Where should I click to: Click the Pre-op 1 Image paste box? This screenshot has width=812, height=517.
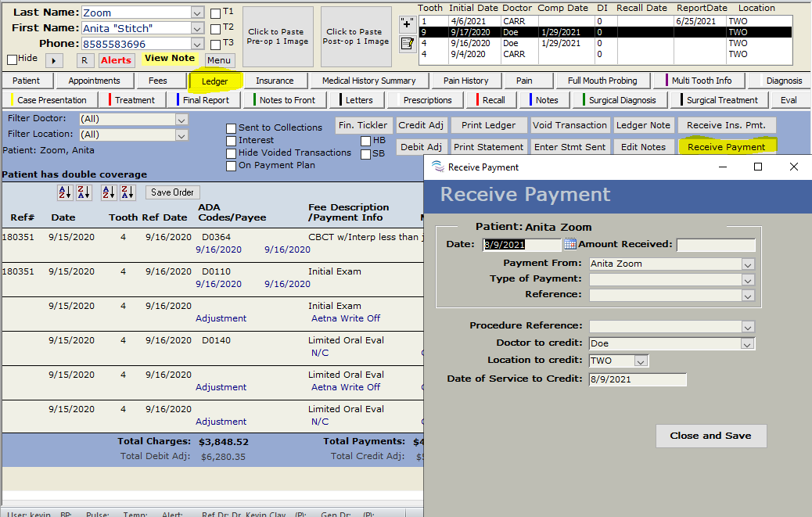pyautogui.click(x=278, y=37)
